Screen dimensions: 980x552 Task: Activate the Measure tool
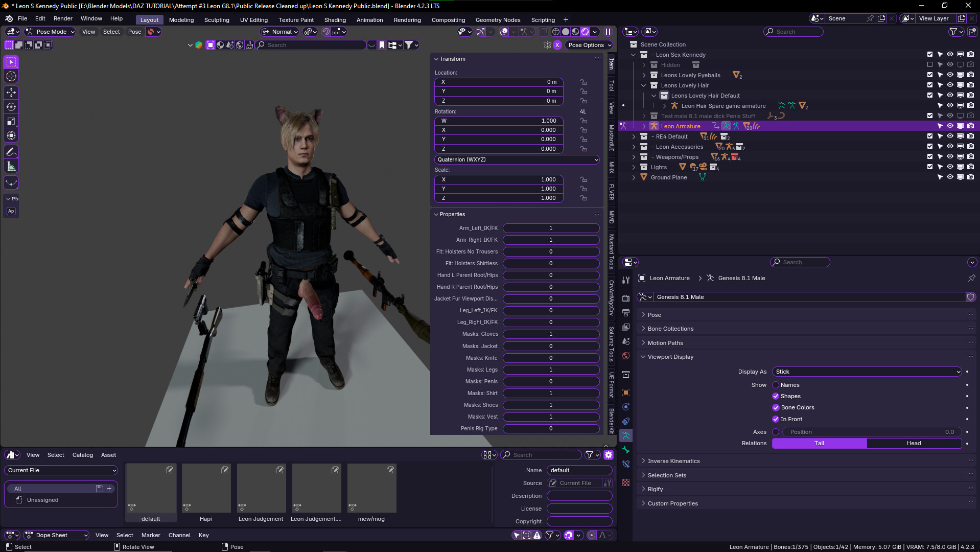[x=11, y=166]
